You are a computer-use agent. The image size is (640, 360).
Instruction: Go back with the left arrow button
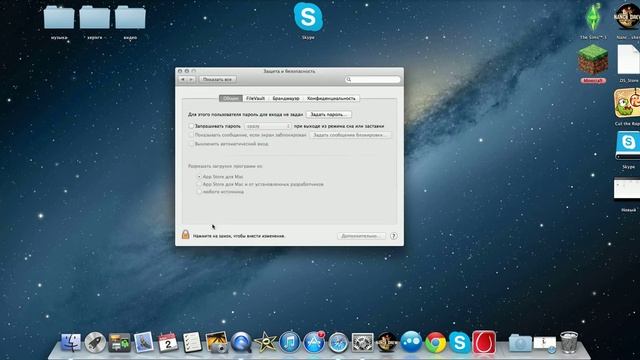(x=183, y=79)
